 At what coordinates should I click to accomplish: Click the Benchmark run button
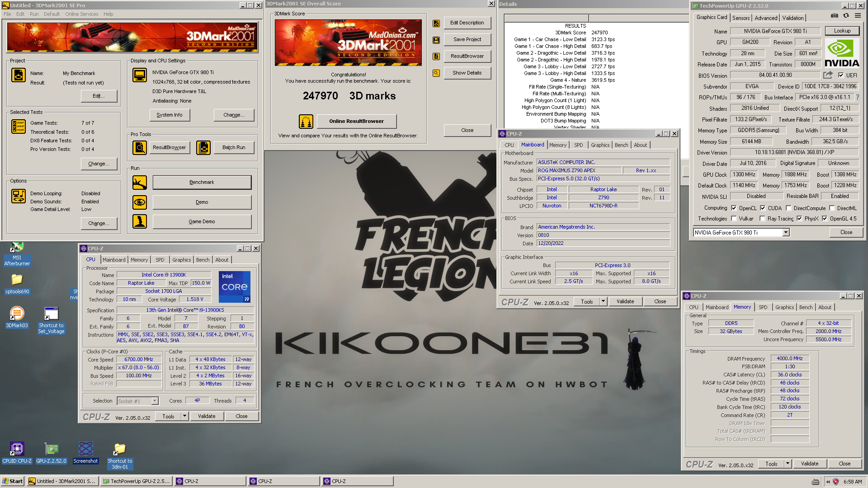tap(202, 183)
